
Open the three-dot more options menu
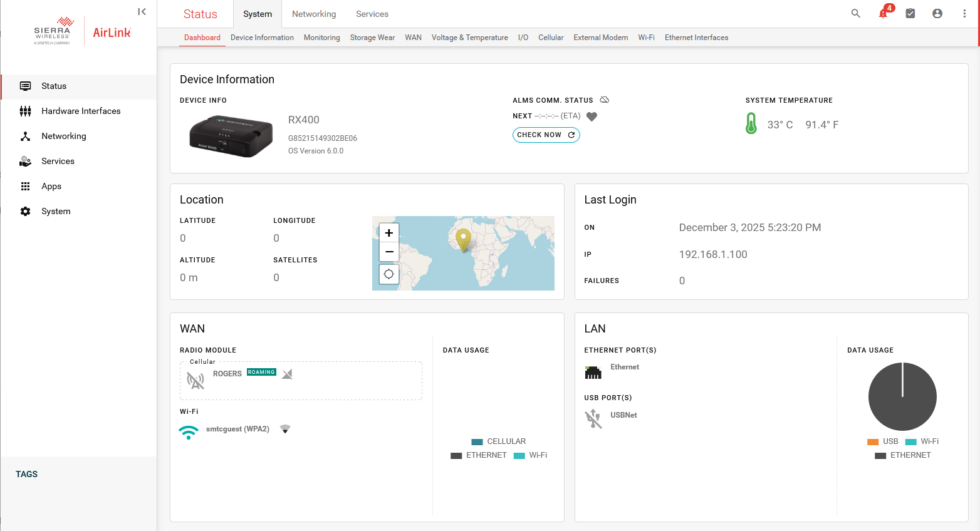coord(964,13)
